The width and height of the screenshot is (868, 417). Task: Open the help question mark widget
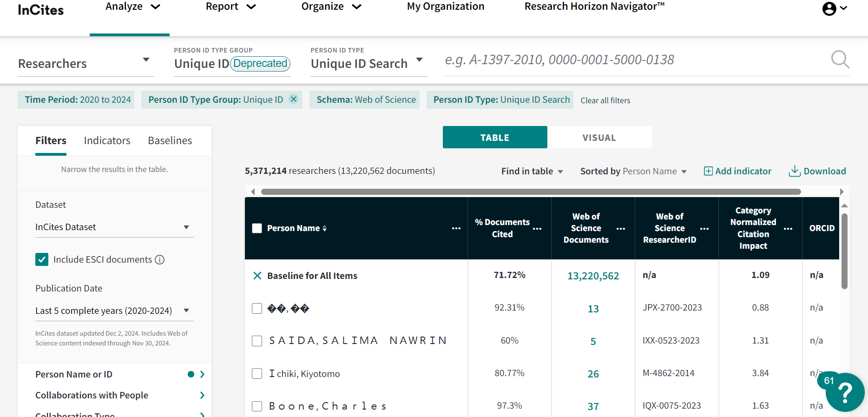pyautogui.click(x=845, y=392)
